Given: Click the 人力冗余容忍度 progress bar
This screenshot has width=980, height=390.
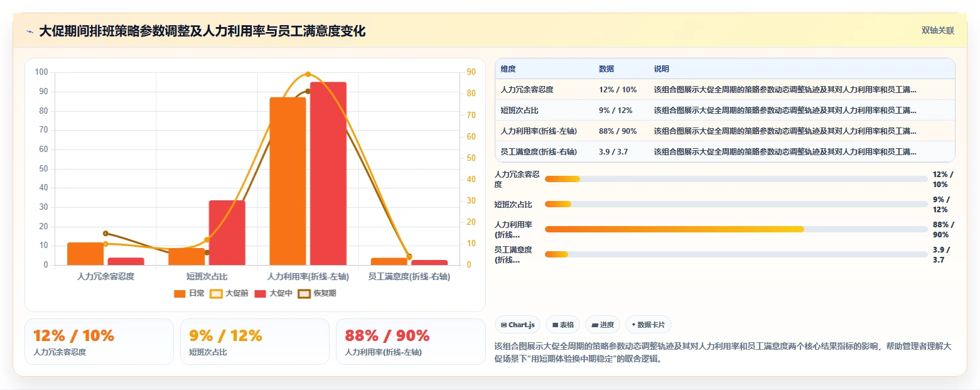Looking at the screenshot, I should 736,179.
